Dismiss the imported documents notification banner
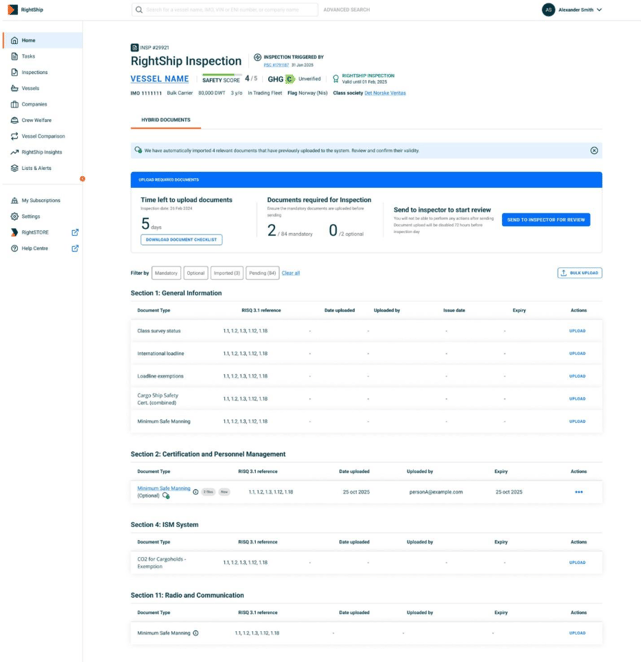 [x=594, y=151]
